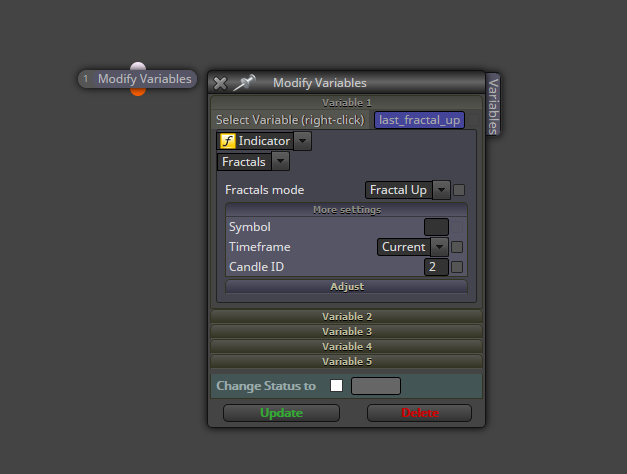Collapse the Variable 1 section header
This screenshot has width=627, height=474.
pyautogui.click(x=347, y=102)
